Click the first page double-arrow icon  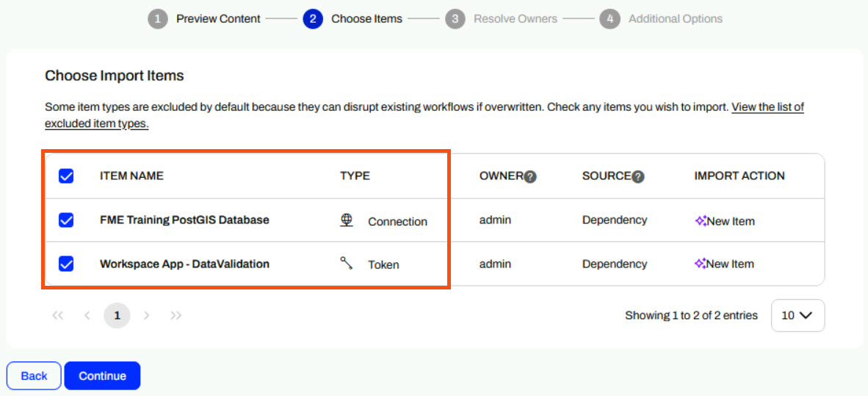tap(58, 315)
